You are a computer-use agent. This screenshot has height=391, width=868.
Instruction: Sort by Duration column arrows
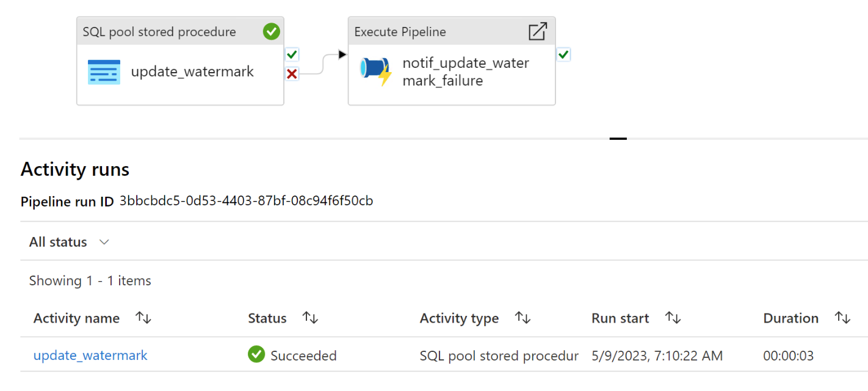(842, 318)
